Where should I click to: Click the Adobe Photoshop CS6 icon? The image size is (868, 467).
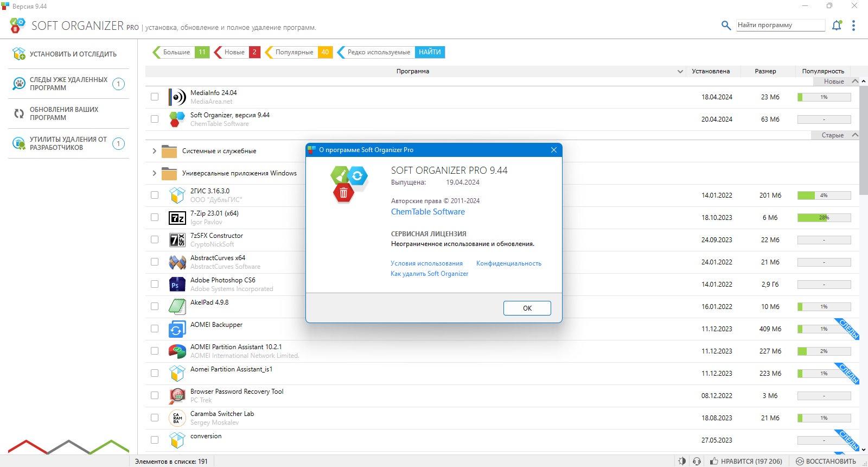click(177, 285)
